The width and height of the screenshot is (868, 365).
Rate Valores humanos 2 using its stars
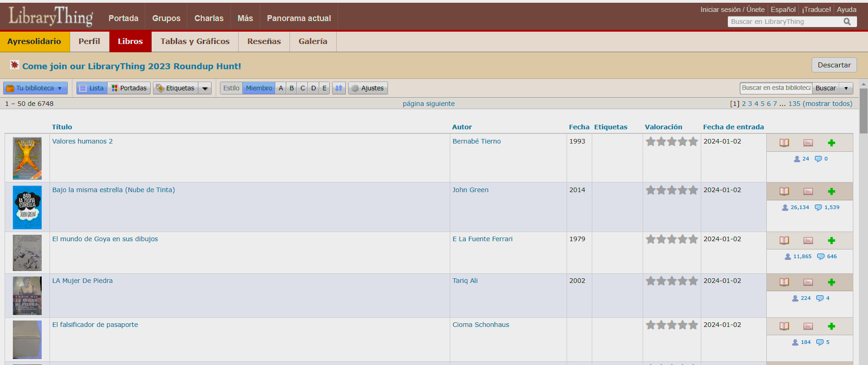click(671, 142)
